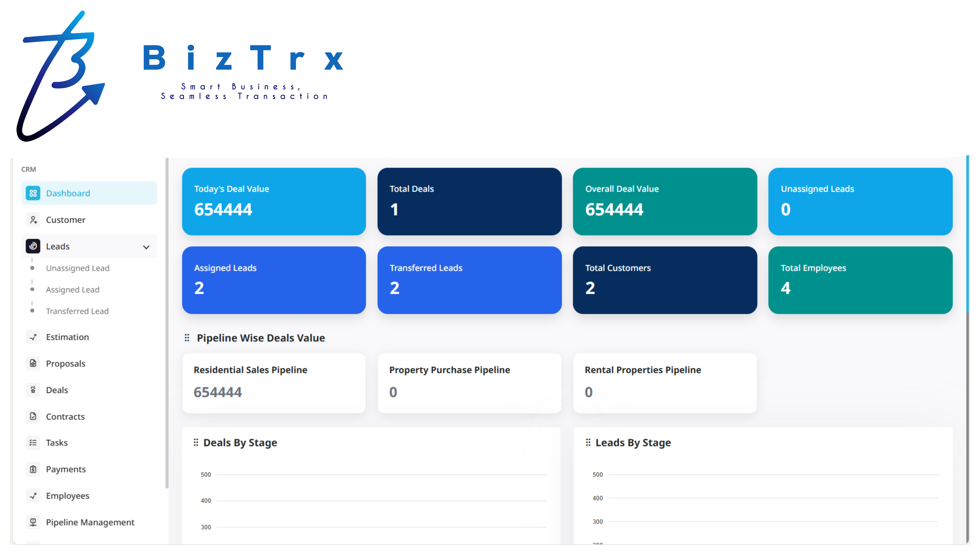Click the Assigned Leads card
The width and height of the screenshot is (980, 551).
[274, 280]
